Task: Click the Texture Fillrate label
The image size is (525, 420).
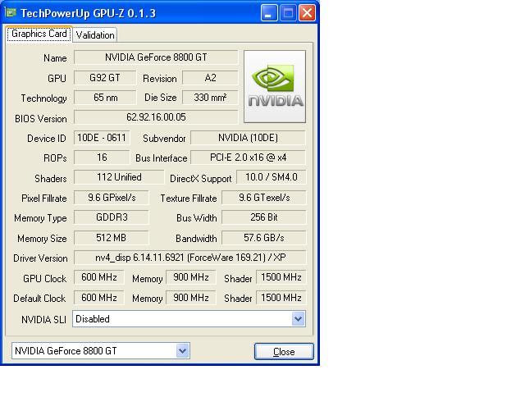Action: point(189,199)
